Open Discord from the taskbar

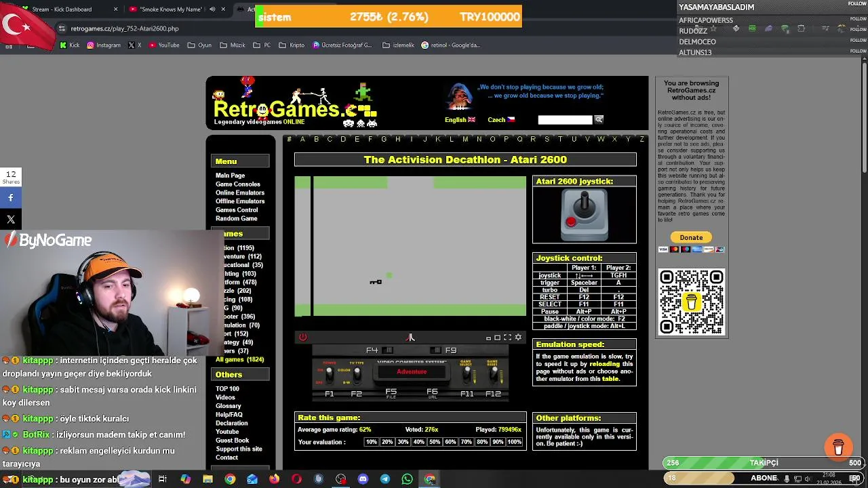point(363,479)
